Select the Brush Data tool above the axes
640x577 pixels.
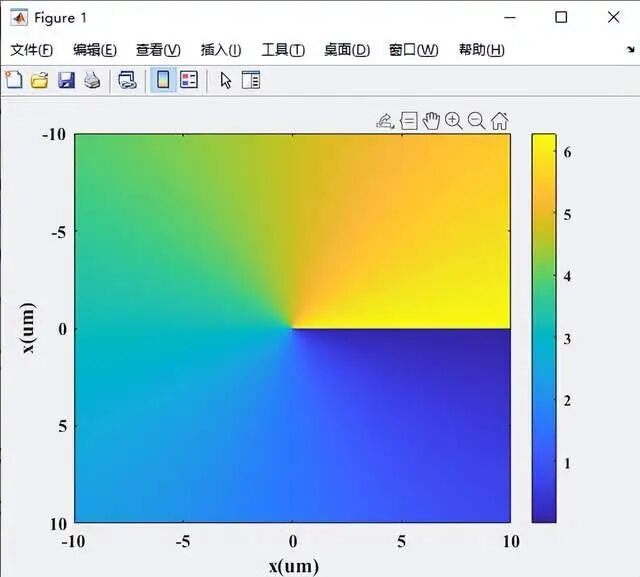click(x=385, y=121)
